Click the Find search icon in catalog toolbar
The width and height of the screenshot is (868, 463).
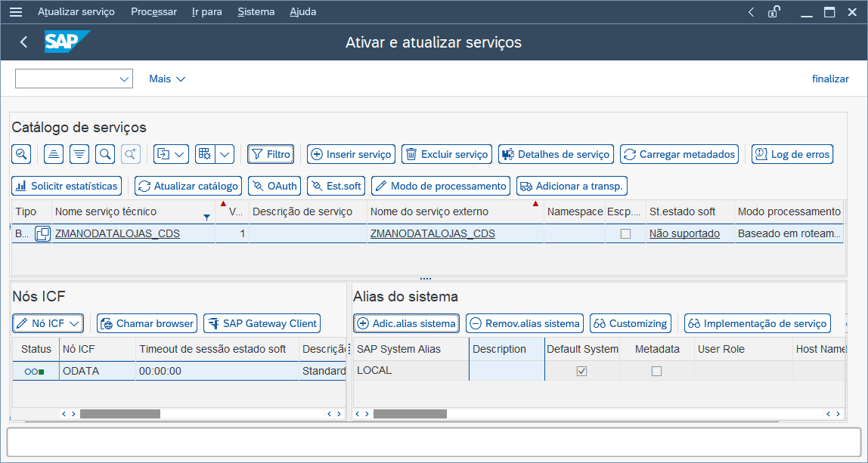pos(106,154)
